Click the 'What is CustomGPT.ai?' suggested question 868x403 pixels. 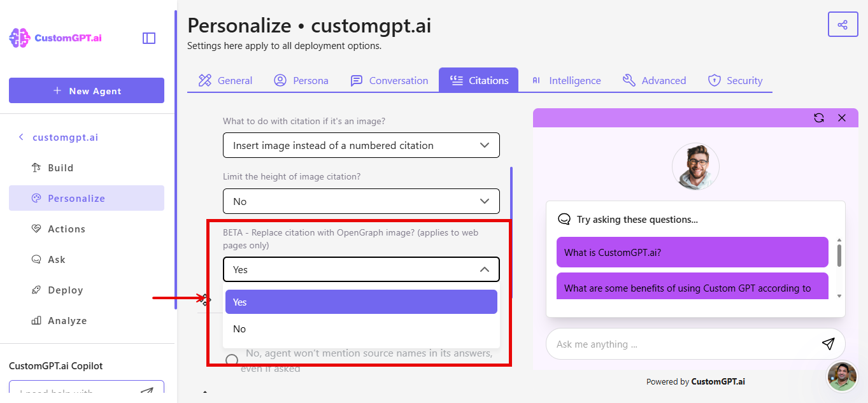coord(692,252)
